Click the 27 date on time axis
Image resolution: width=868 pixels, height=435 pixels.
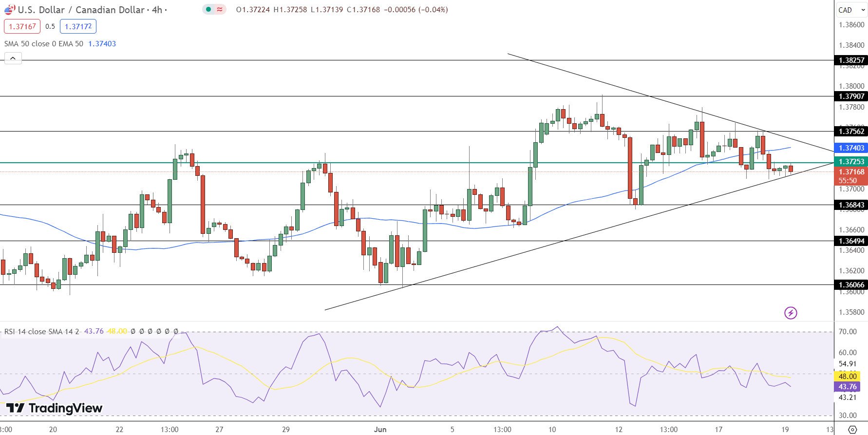click(220, 429)
